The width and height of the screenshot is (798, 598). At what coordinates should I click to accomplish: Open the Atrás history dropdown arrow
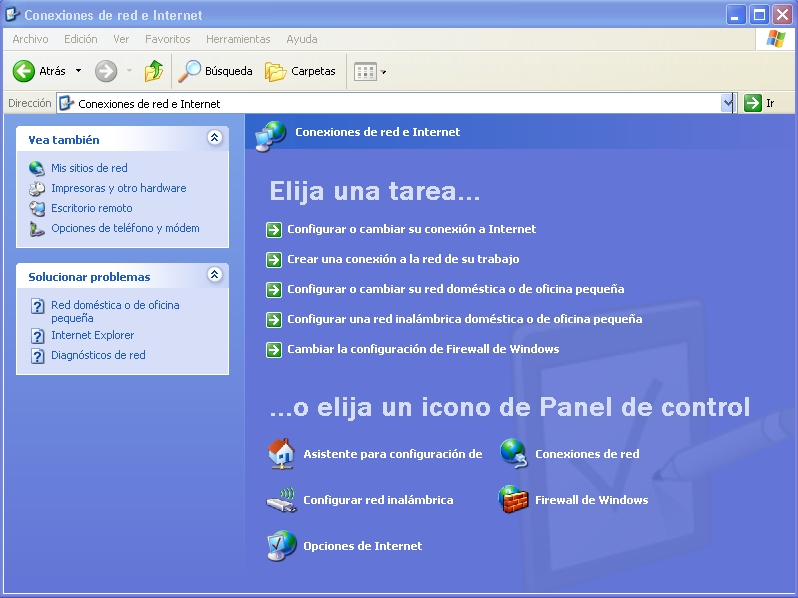(78, 71)
